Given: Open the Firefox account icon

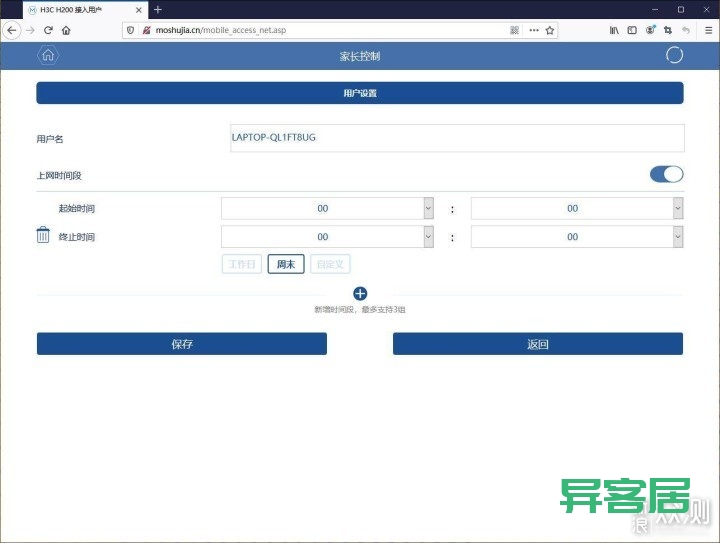Looking at the screenshot, I should [x=650, y=30].
